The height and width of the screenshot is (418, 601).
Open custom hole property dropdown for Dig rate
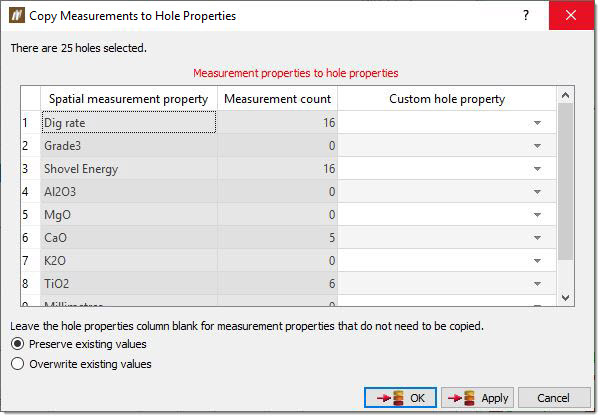tap(537, 123)
